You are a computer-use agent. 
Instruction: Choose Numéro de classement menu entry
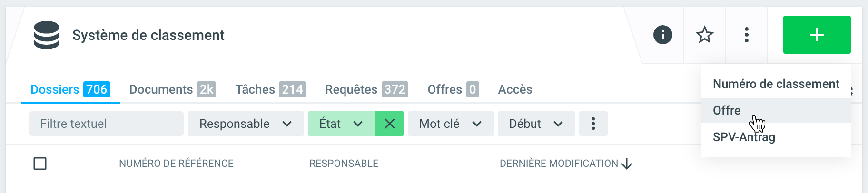[776, 84]
